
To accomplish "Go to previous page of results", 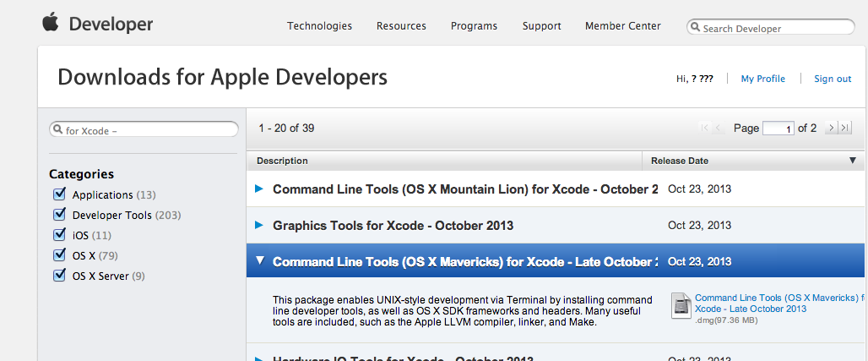I will (719, 128).
